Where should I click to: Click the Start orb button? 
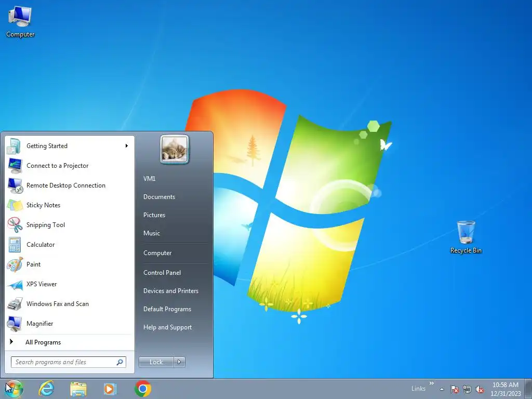14,389
